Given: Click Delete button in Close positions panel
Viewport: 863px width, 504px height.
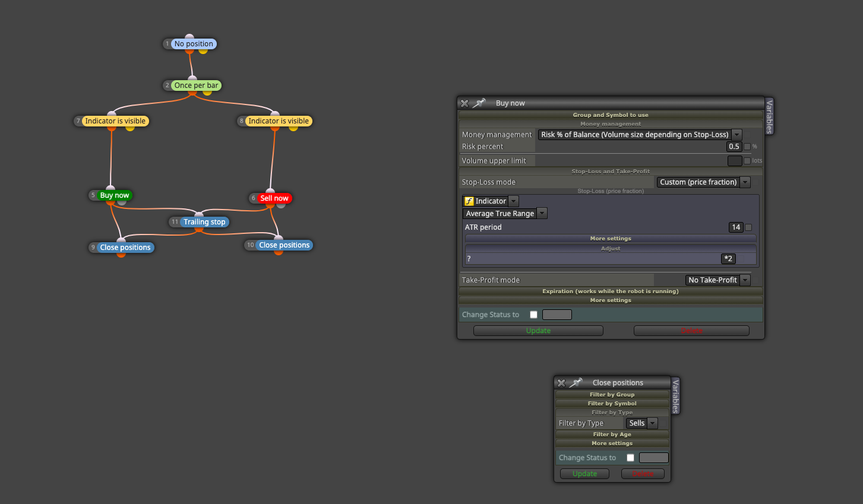Looking at the screenshot, I should (x=643, y=474).
